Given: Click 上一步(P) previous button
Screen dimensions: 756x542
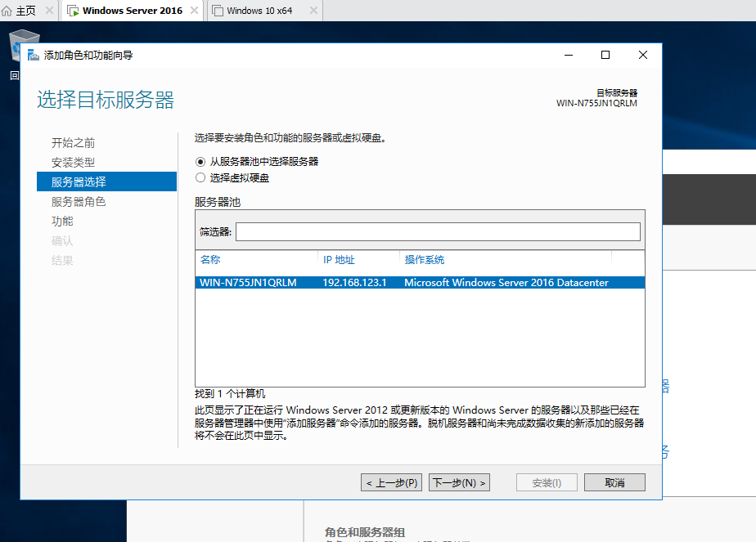Looking at the screenshot, I should point(391,482).
